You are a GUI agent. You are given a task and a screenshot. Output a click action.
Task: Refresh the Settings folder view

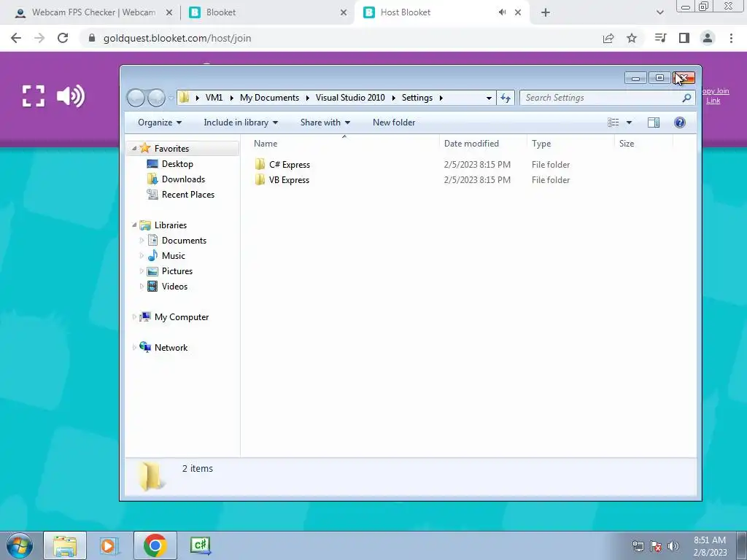click(x=505, y=98)
